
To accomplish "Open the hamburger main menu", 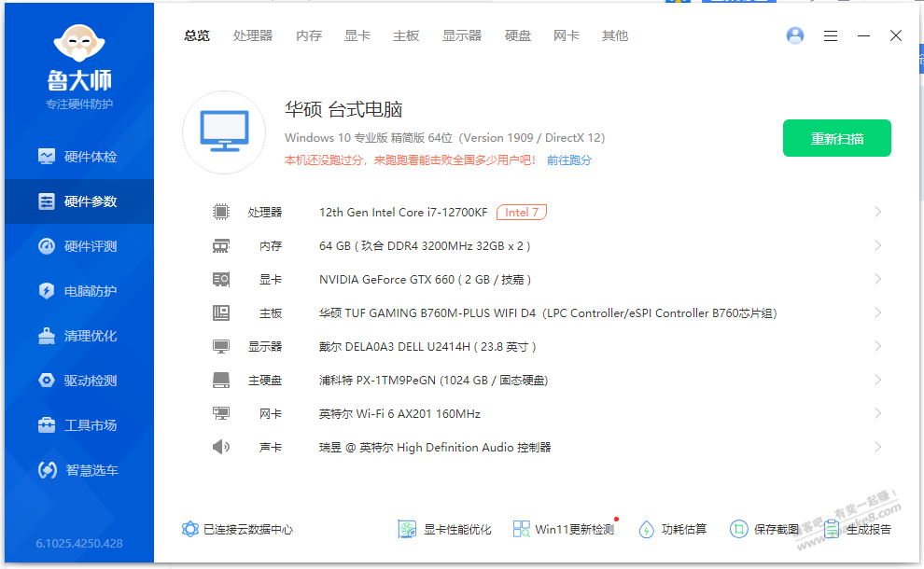I will click(x=831, y=36).
